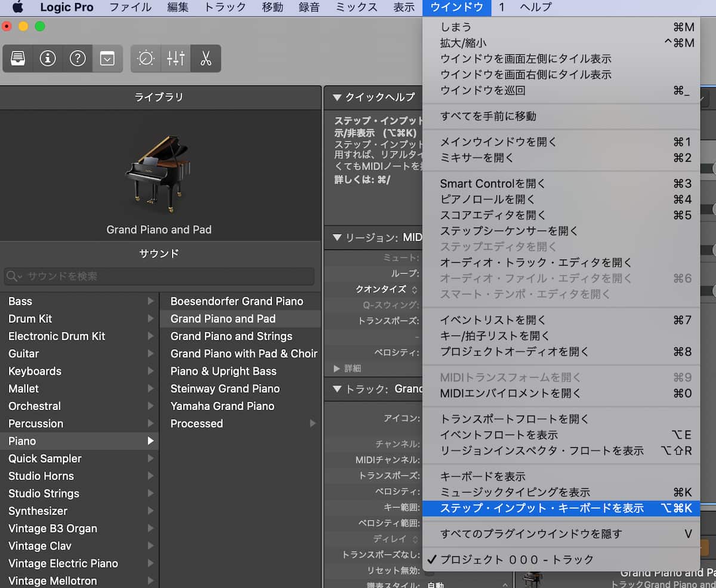Open the トラック menu

[225, 7]
